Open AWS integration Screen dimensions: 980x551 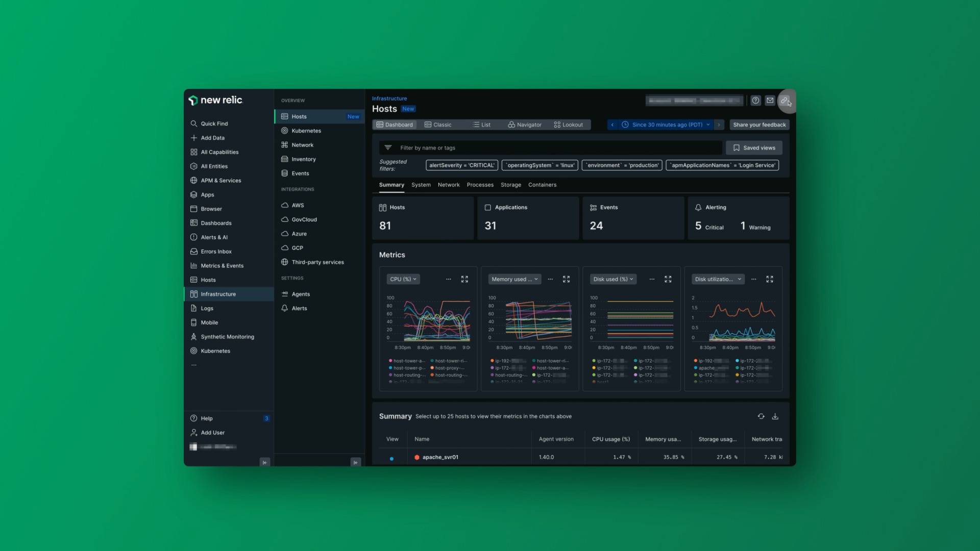(x=298, y=206)
